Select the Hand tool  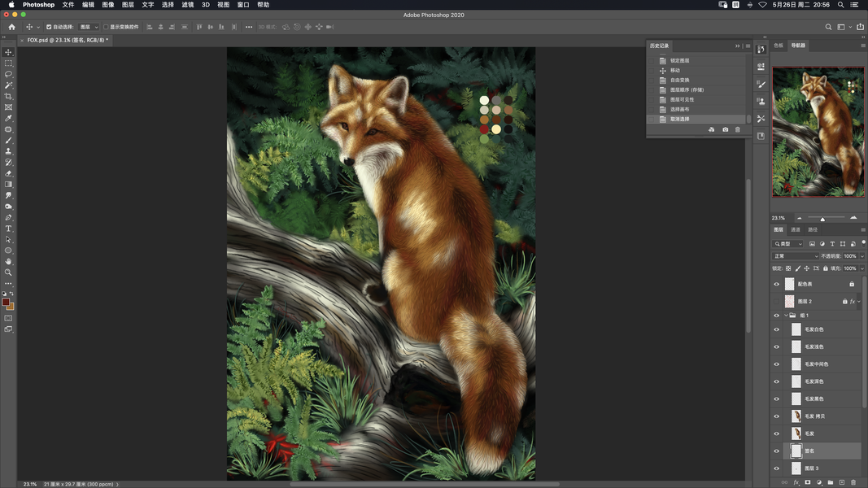8,261
